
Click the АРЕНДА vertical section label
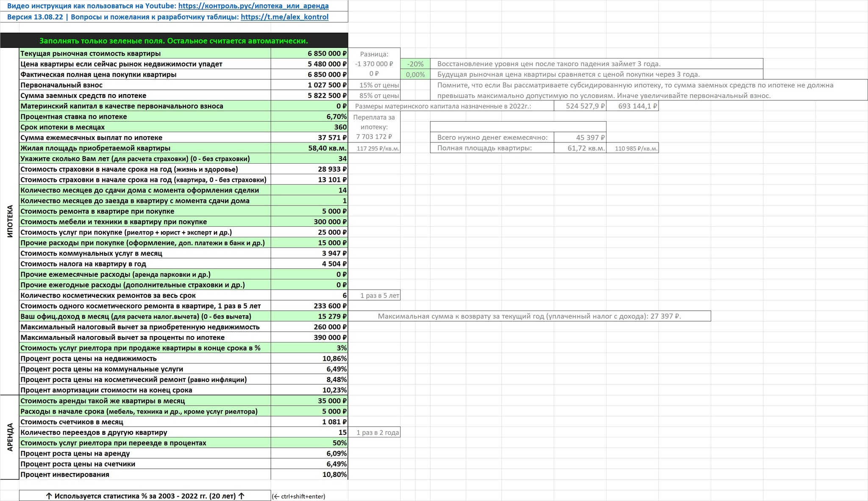click(10, 437)
